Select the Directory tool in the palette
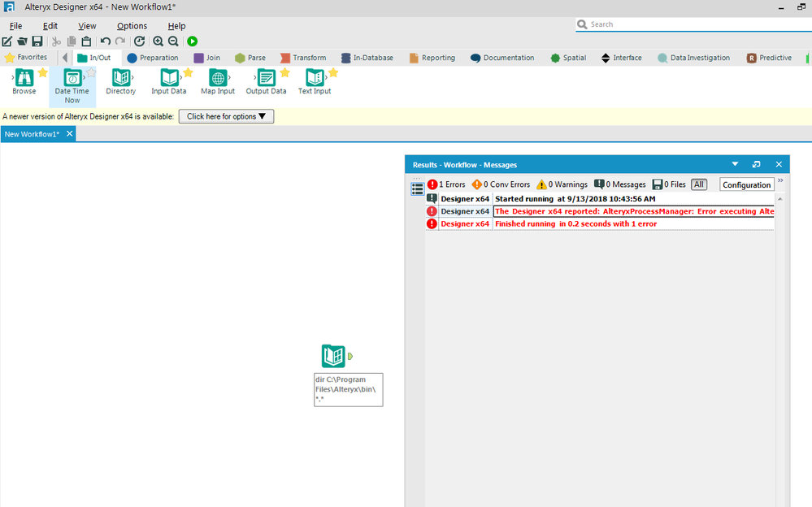The height and width of the screenshot is (507, 812). [x=120, y=82]
